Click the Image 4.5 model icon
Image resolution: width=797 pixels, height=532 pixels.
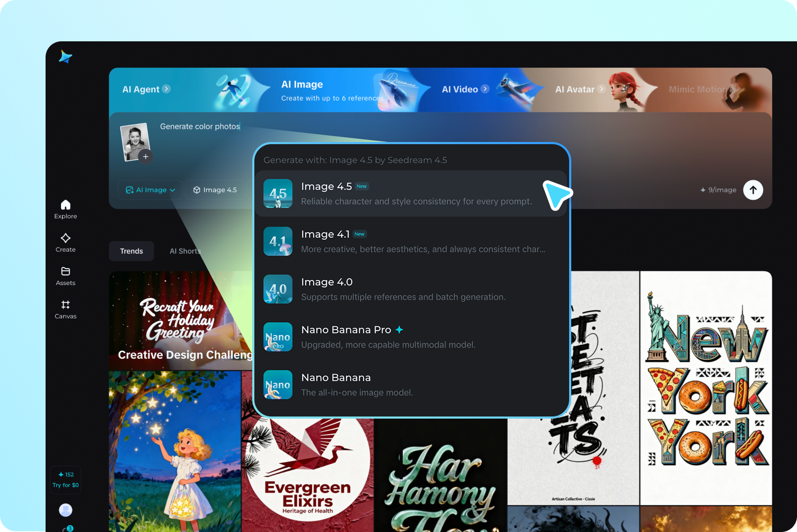(278, 193)
